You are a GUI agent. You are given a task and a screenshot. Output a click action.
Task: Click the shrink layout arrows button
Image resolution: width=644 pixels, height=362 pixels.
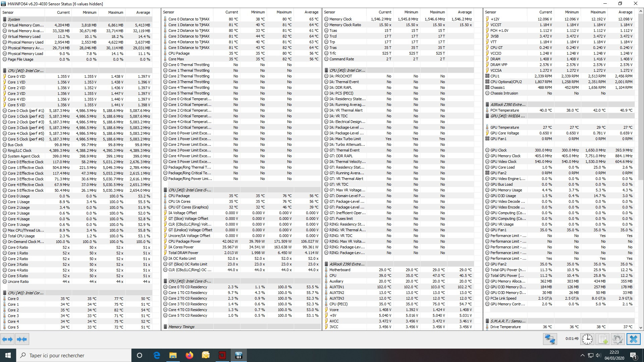pos(22,339)
